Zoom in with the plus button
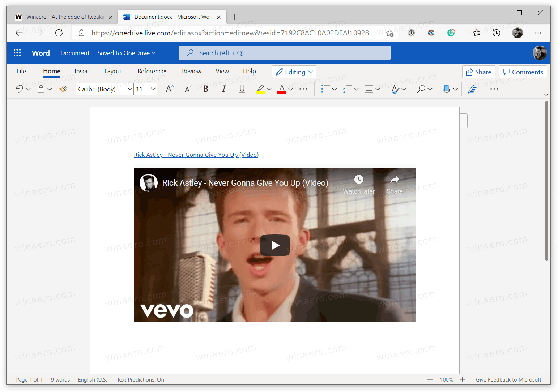558x392 pixels. pos(463,379)
